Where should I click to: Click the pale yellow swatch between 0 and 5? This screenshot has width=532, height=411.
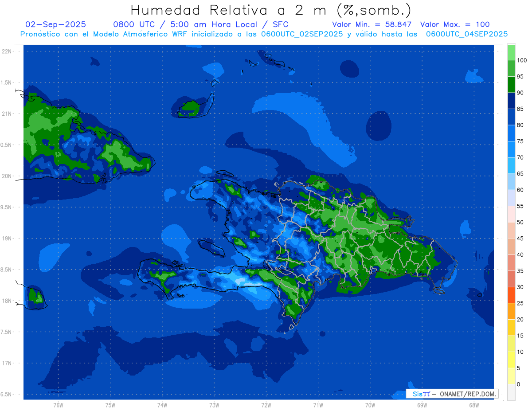tap(511, 376)
